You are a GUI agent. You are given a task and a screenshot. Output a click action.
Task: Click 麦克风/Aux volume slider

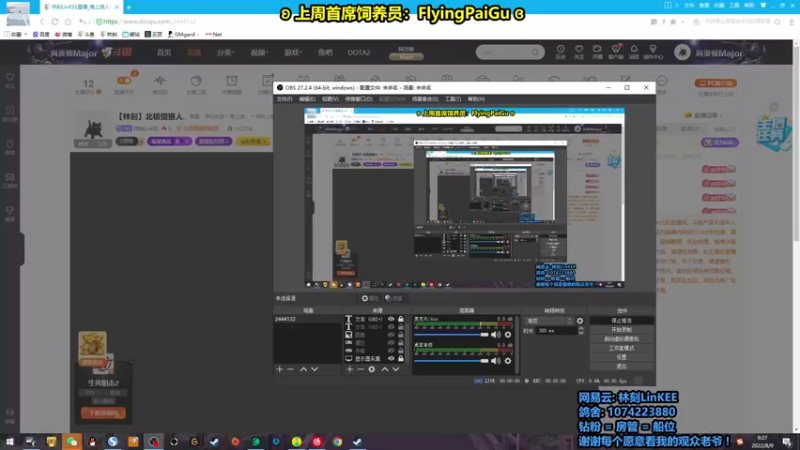click(x=451, y=335)
